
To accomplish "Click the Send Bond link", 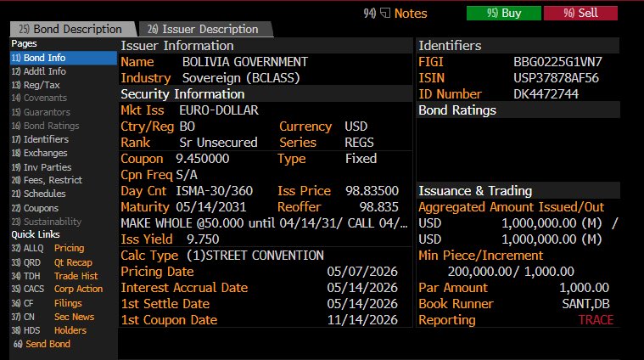I will tap(42, 344).
